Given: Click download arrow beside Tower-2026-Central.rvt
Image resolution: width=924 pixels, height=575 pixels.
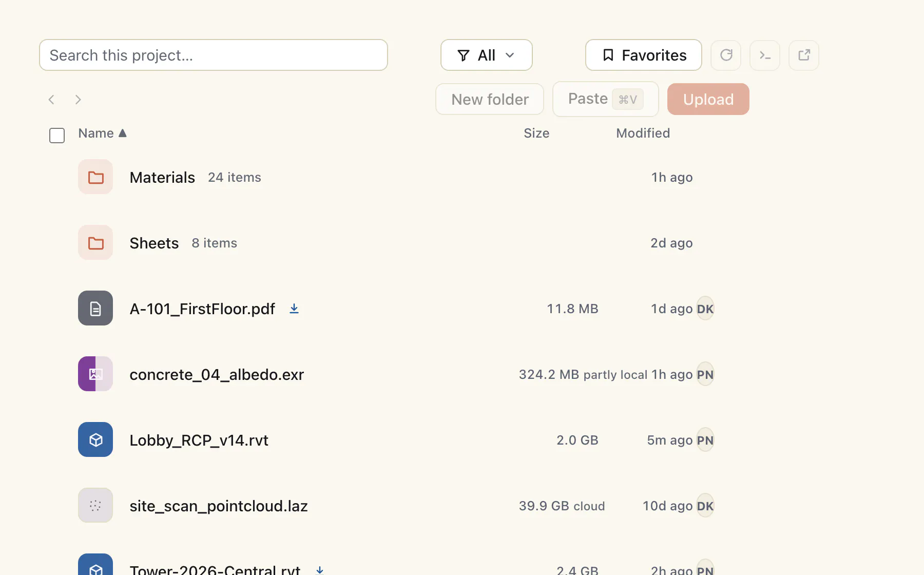Looking at the screenshot, I should tap(320, 570).
